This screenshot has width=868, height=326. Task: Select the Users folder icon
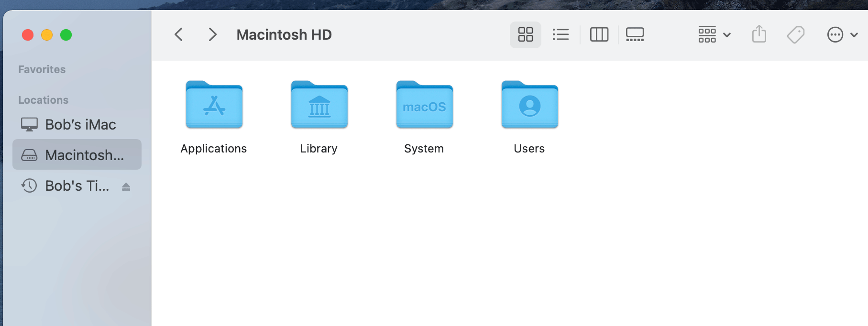pyautogui.click(x=529, y=105)
